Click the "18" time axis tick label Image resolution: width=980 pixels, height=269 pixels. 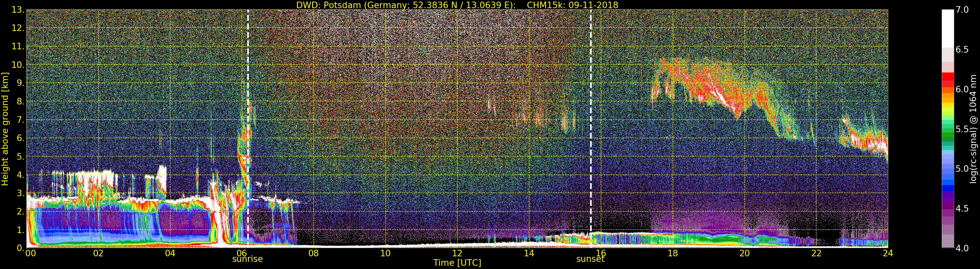(673, 253)
